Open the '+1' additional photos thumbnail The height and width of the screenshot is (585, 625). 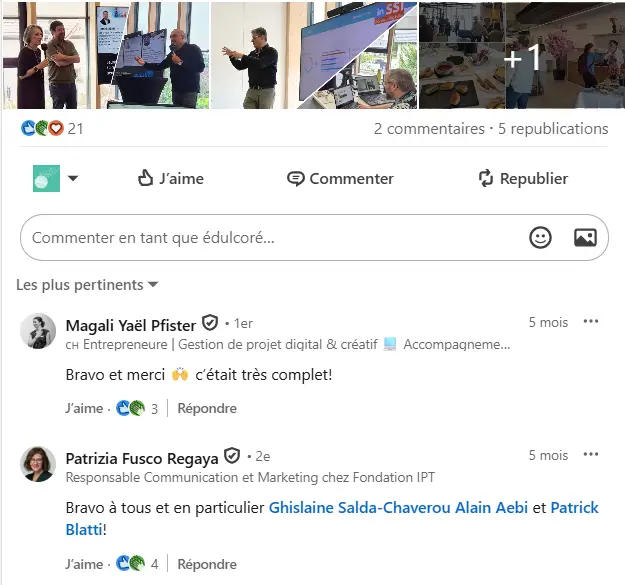[x=521, y=55]
